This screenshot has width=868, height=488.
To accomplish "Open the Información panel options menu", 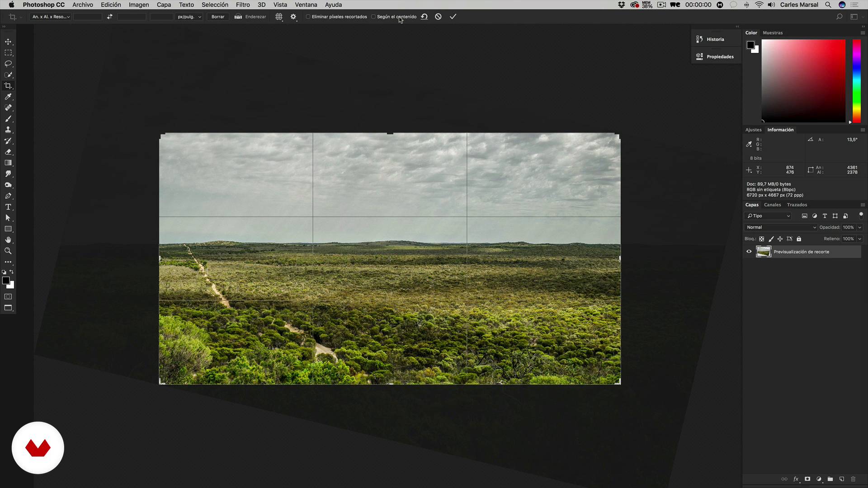I will [x=863, y=130].
